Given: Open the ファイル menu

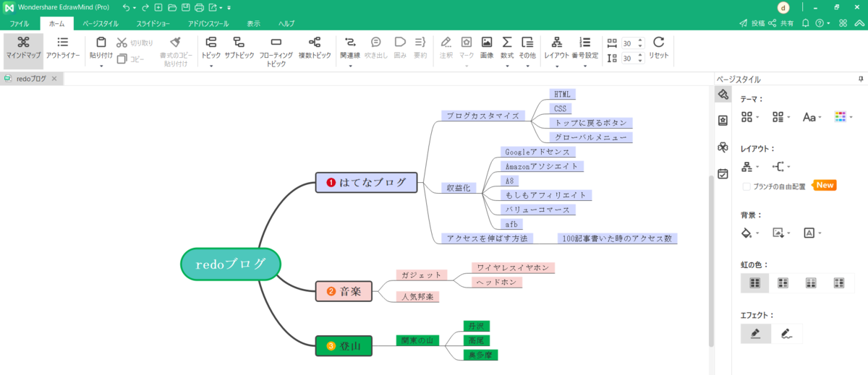Looking at the screenshot, I should tap(20, 23).
